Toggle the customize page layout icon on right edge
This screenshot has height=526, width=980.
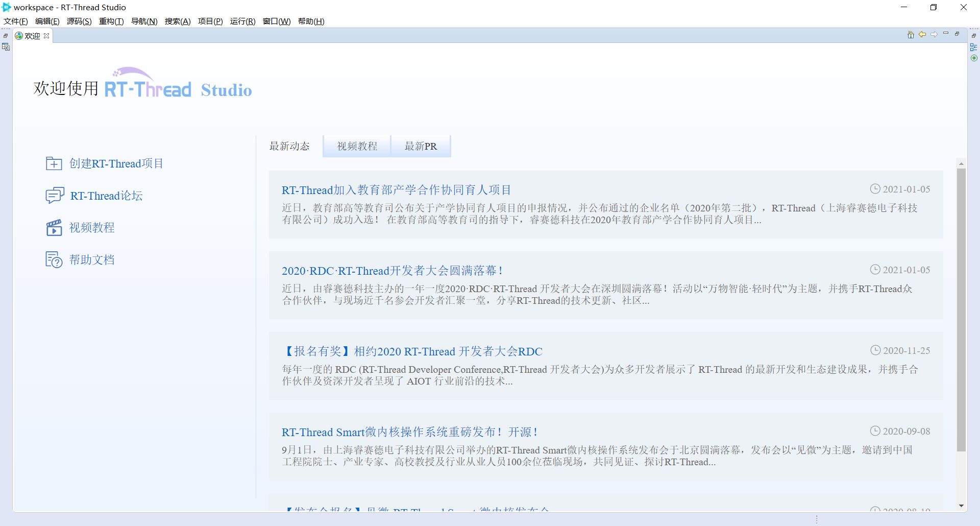974,47
